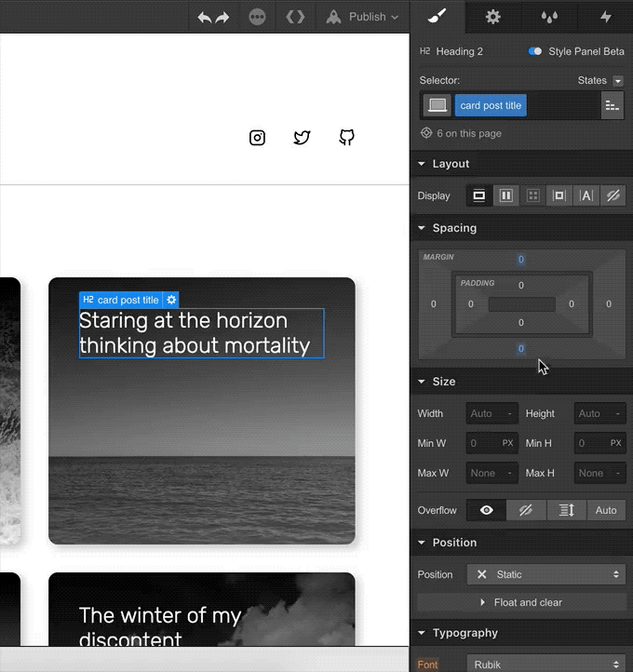The height and width of the screenshot is (672, 633).
Task: Set display to flex layout
Action: click(x=505, y=195)
